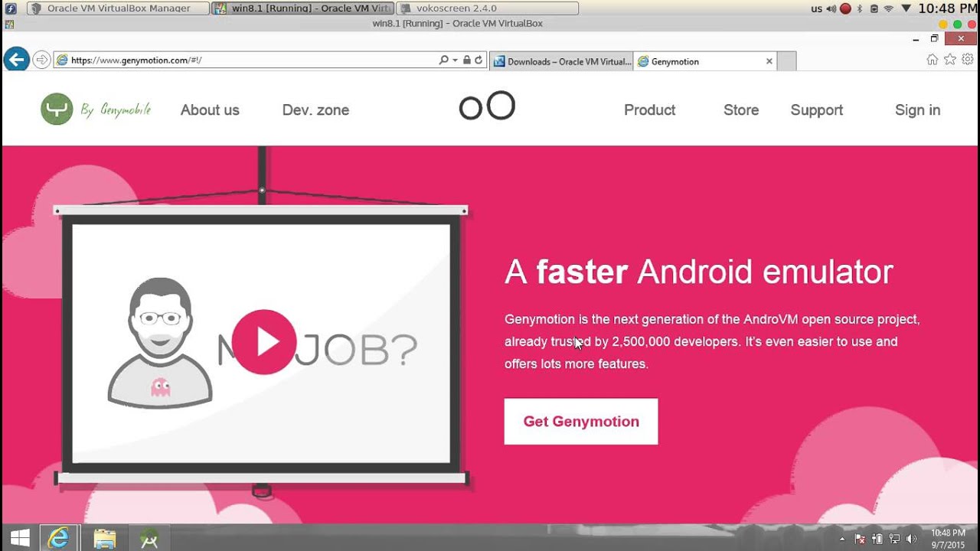Open the Product menu
The image size is (980, 551).
649,110
